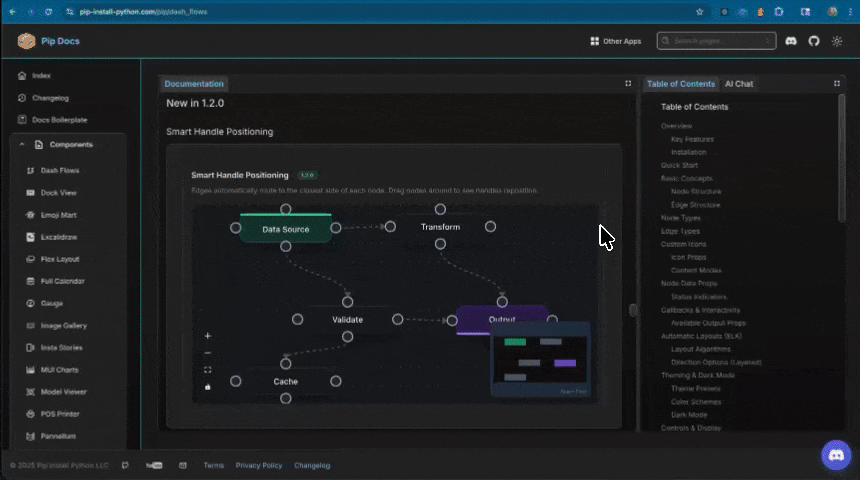This screenshot has height=480, width=860.
Task: Open the floating Discord chat button
Action: 836,455
